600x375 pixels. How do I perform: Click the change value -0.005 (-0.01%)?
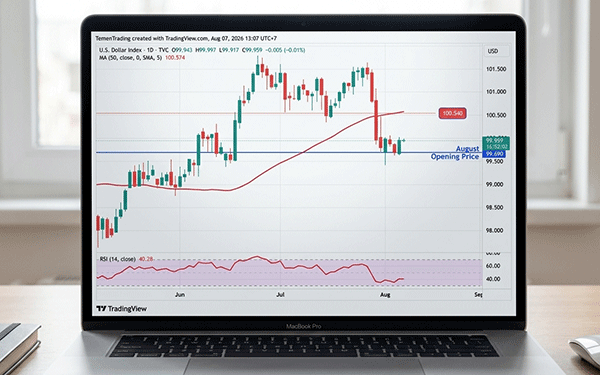click(x=285, y=50)
